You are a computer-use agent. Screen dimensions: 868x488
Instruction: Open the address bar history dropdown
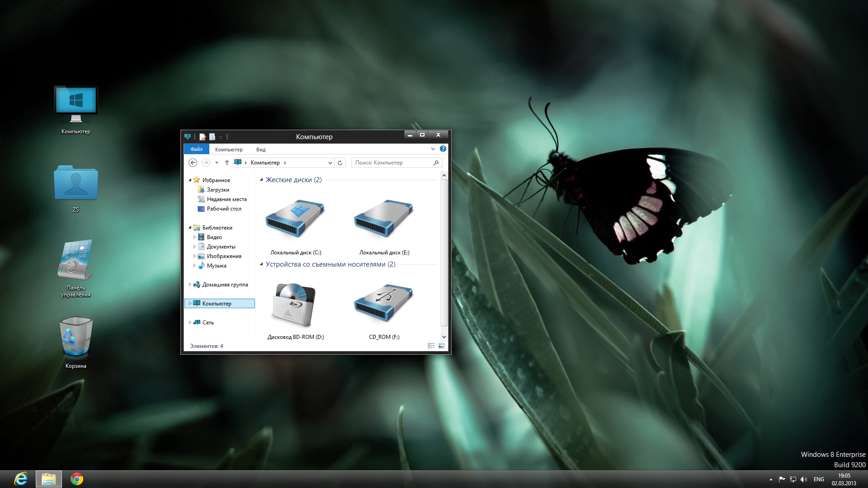[330, 163]
